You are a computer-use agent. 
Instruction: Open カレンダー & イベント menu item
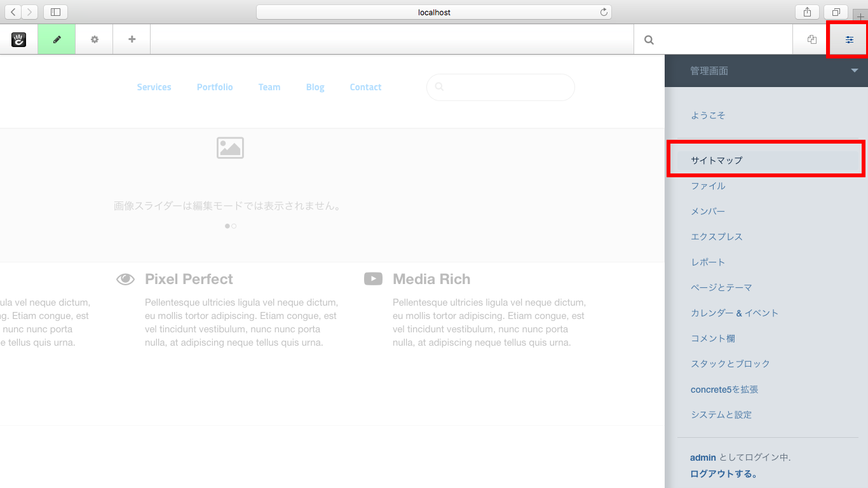[735, 313]
